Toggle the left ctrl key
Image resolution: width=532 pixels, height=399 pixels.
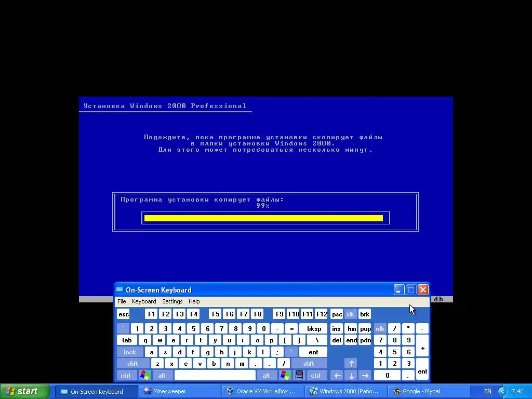126,375
